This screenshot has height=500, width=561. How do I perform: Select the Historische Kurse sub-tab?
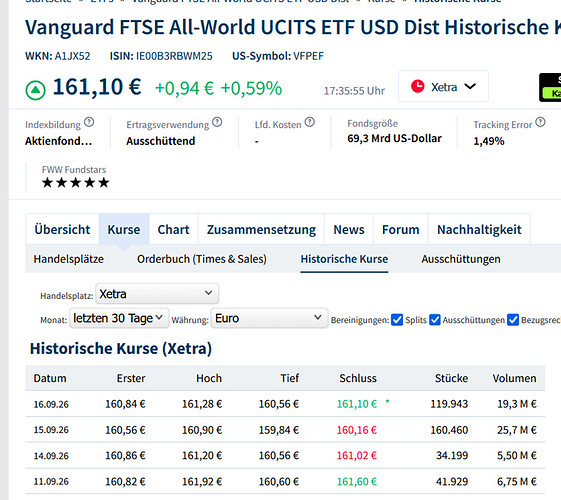344,259
